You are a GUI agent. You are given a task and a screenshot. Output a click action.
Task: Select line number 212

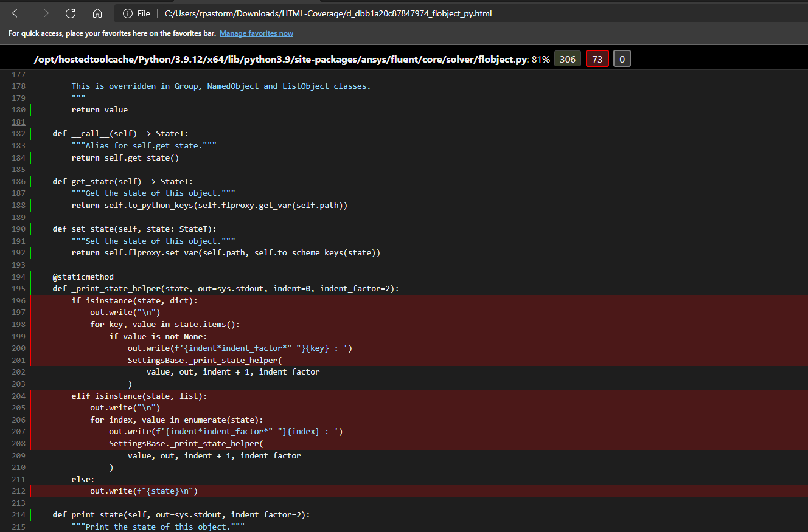coord(18,491)
